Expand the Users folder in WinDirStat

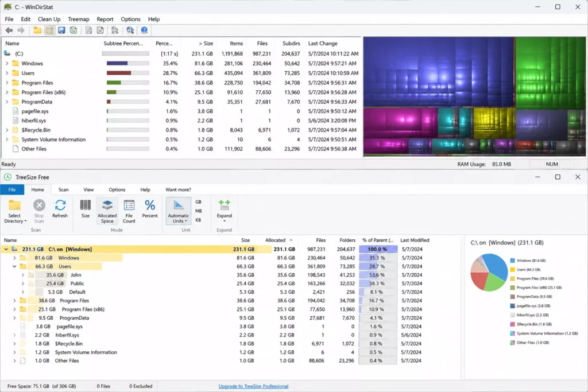(7, 73)
